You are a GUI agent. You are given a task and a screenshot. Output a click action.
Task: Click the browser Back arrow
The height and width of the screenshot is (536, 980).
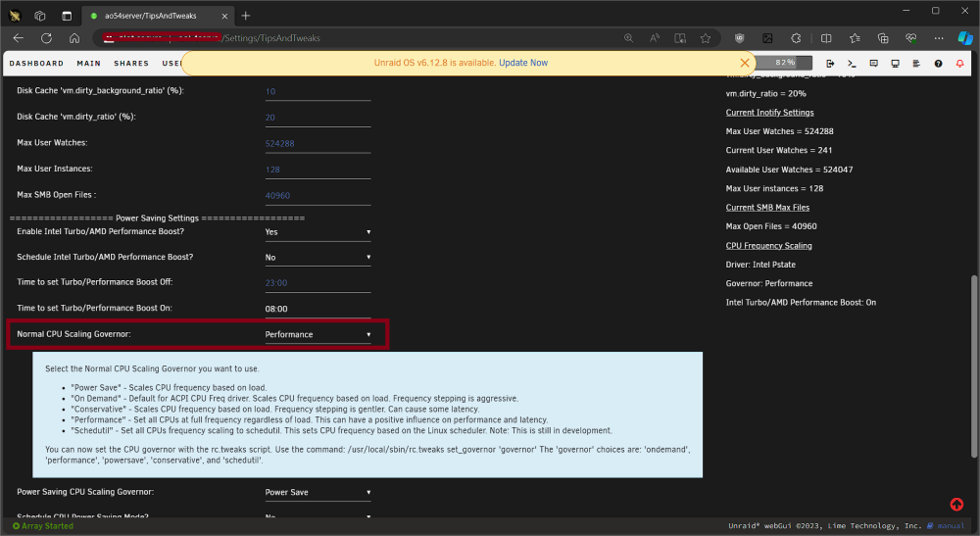[18, 38]
